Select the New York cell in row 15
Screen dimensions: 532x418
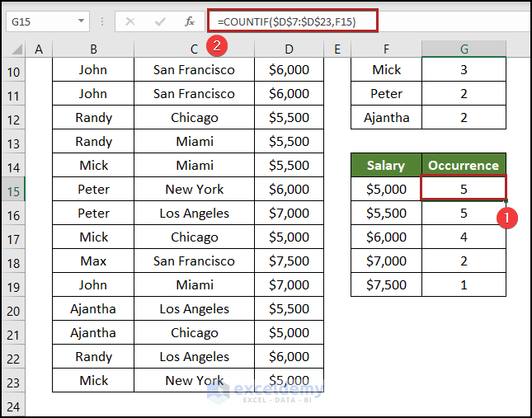[194, 189]
